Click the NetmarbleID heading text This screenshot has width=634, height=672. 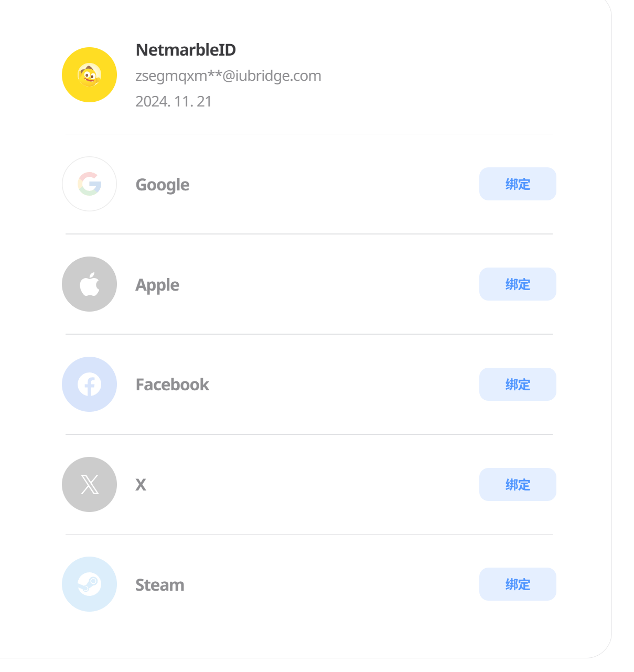(186, 50)
